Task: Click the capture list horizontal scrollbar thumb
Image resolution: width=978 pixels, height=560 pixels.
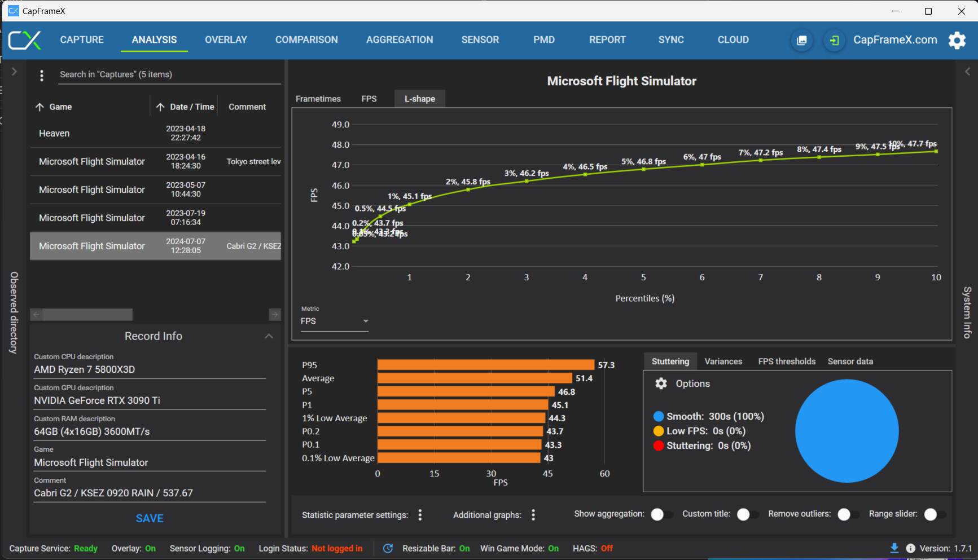Action: pos(87,315)
